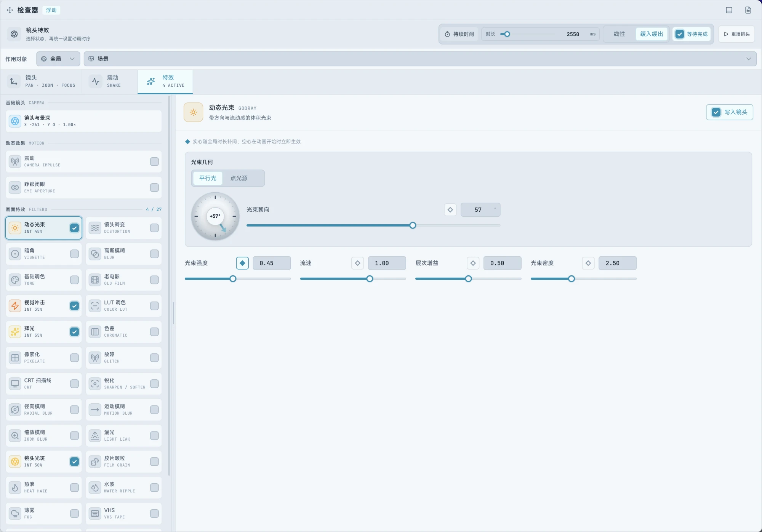Select 平行光 beam geometry
The width and height of the screenshot is (762, 532).
(x=208, y=178)
